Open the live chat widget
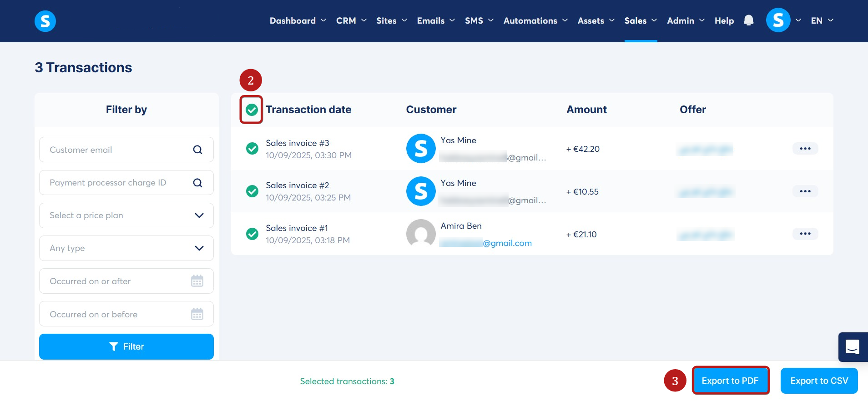Screen dimensions: 868x401 coord(853,347)
